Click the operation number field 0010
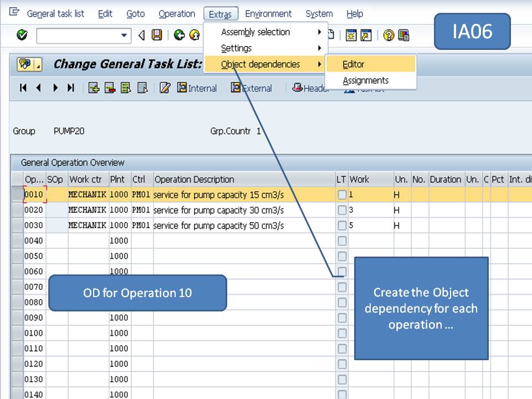 (34, 195)
